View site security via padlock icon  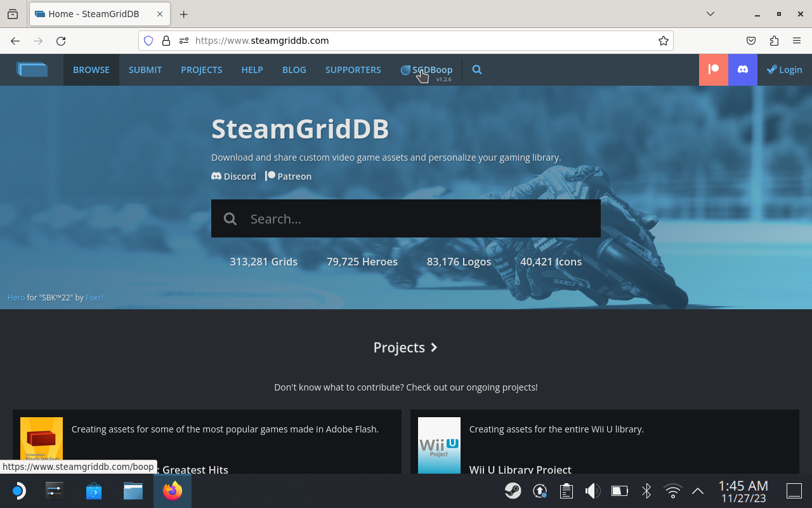coord(166,41)
